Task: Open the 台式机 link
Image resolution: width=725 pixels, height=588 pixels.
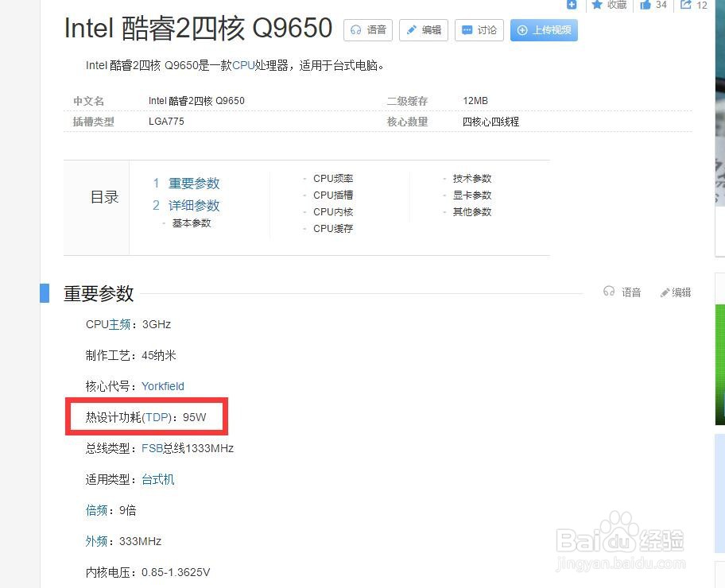Action: point(157,479)
